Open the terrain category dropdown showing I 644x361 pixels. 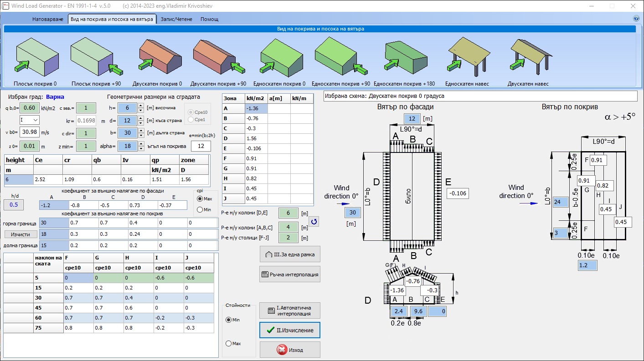(x=29, y=120)
